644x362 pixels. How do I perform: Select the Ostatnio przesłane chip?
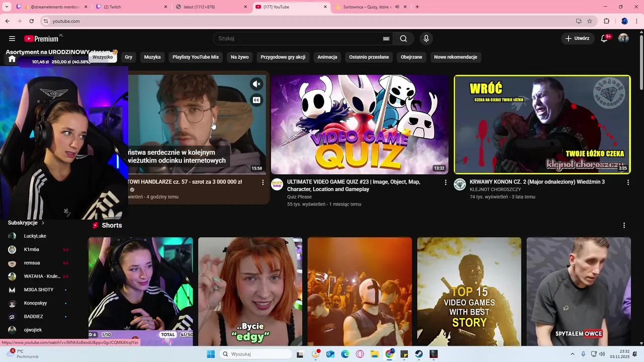click(x=369, y=57)
